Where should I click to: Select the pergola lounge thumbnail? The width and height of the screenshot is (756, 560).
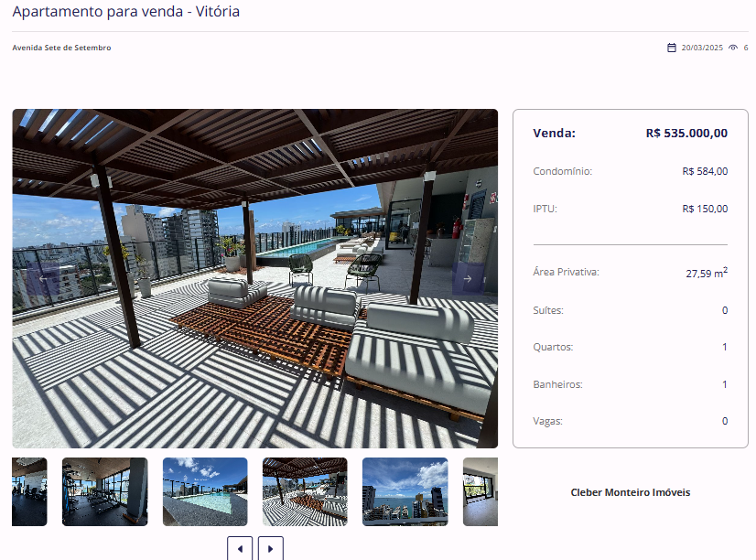click(305, 491)
